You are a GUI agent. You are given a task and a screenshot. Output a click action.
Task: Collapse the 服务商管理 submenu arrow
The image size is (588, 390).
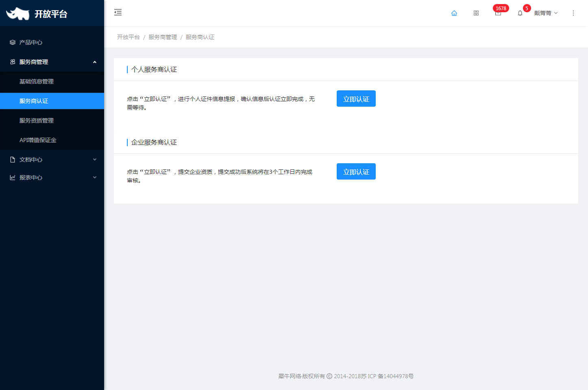[x=95, y=62]
